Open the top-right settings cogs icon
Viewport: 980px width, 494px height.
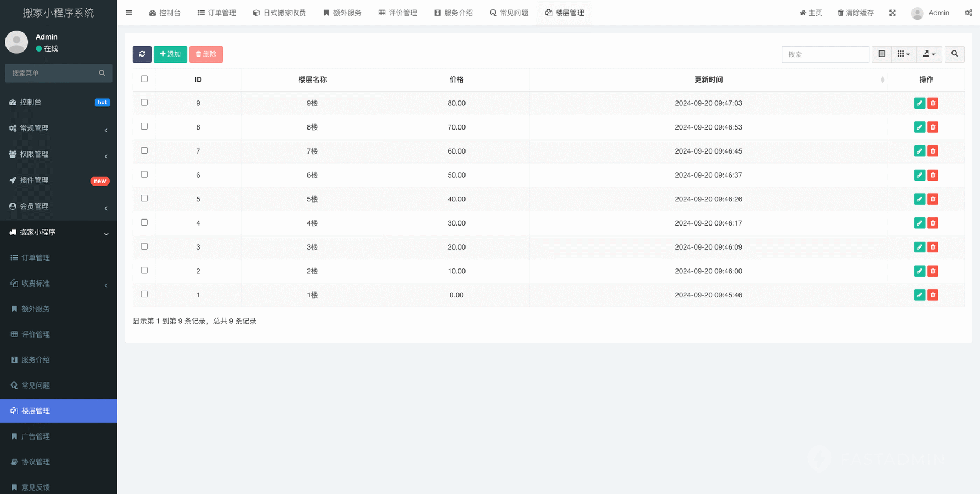point(968,13)
